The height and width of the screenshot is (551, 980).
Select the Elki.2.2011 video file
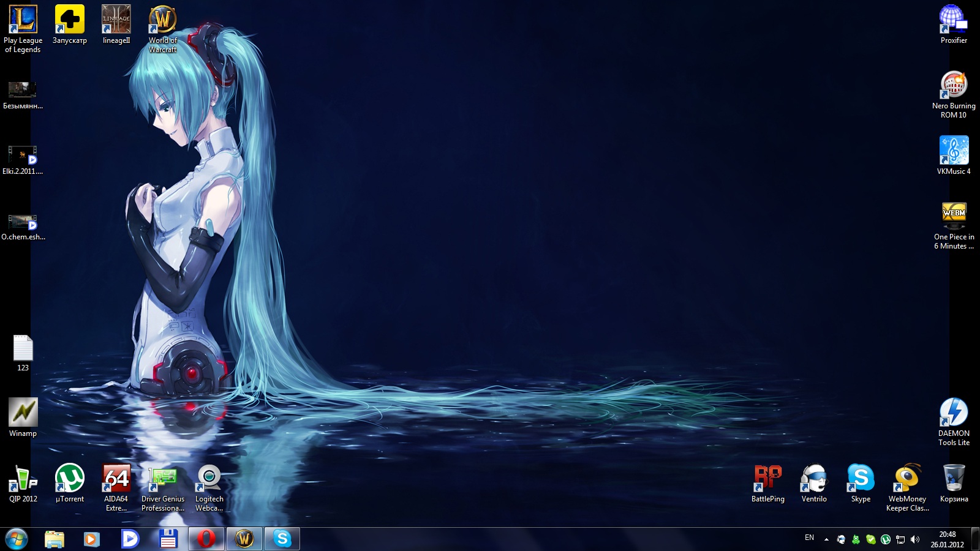tap(23, 160)
